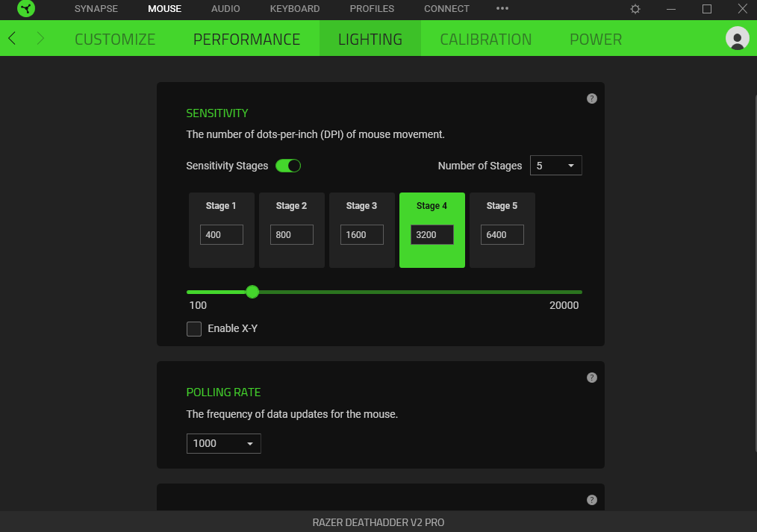Viewport: 757px width, 532px height.
Task: Open the user profile avatar
Action: tap(737, 39)
